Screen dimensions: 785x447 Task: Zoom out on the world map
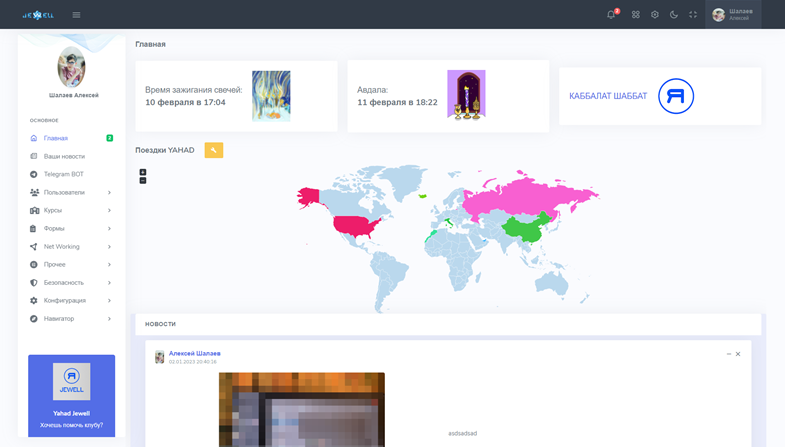[x=143, y=181]
